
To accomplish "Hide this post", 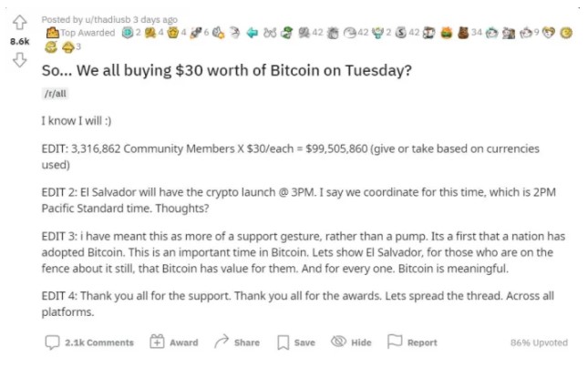I will (351, 342).
